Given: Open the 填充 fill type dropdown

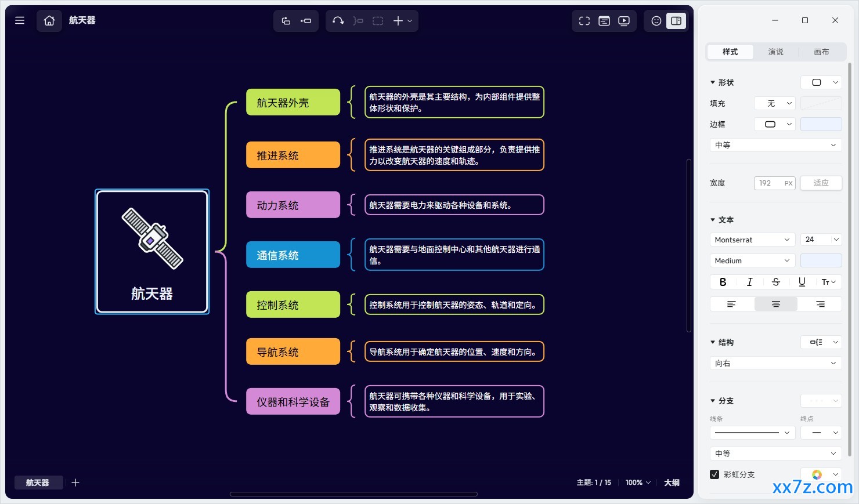Looking at the screenshot, I should [x=774, y=103].
